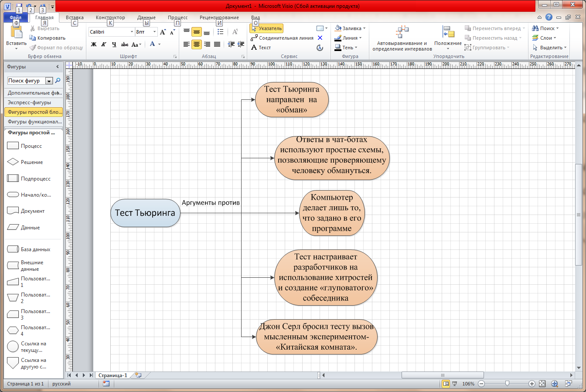The width and height of the screenshot is (586, 392).
Task: Click the Paste (Вставить) clipboard icon
Action: 16,33
